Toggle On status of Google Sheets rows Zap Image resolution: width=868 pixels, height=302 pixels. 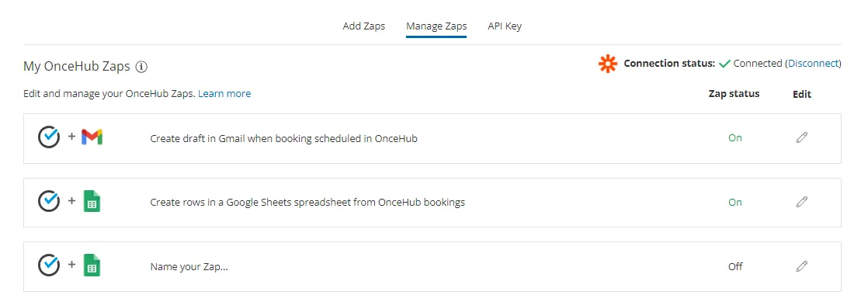point(735,202)
